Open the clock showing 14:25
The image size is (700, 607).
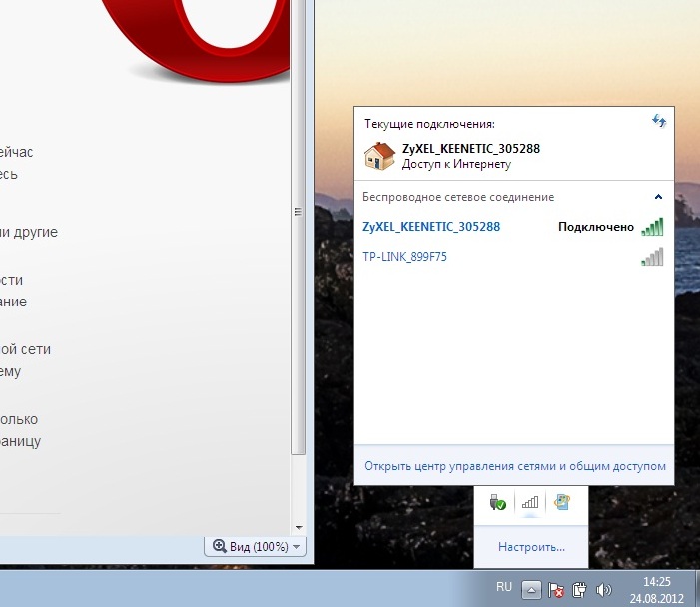pyautogui.click(x=657, y=590)
